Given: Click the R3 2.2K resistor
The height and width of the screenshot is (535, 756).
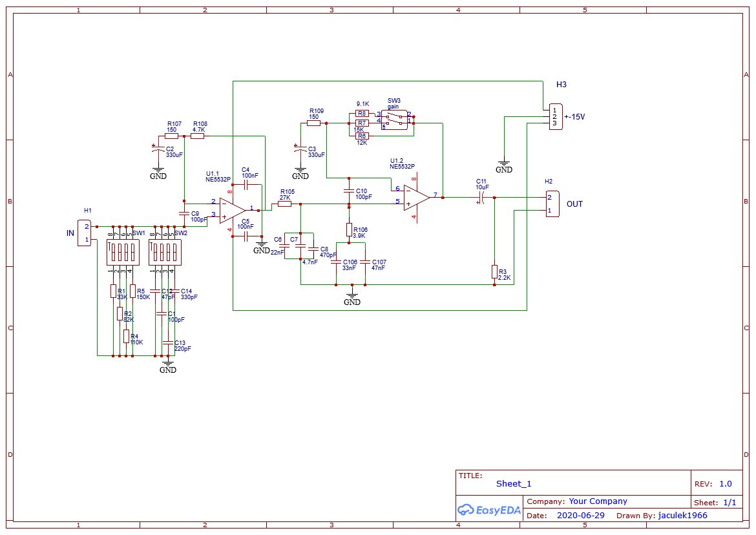Looking at the screenshot, I should [494, 271].
